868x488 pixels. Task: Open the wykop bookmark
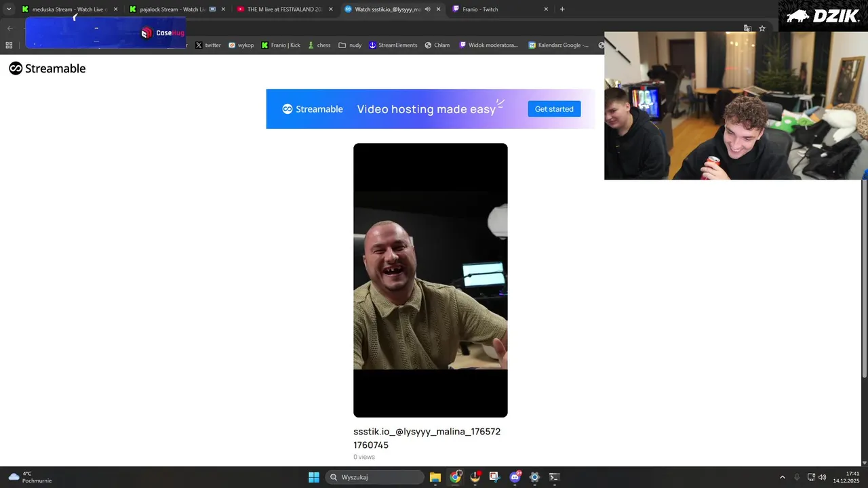click(241, 45)
